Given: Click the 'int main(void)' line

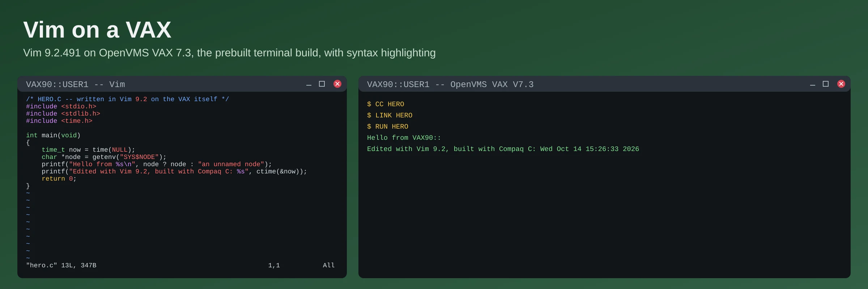Looking at the screenshot, I should (53, 135).
